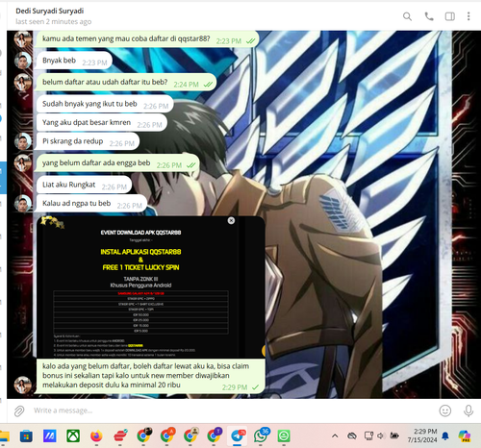This screenshot has width=481, height=448.
Task: Click the paperclip attach file icon
Action: 19,411
